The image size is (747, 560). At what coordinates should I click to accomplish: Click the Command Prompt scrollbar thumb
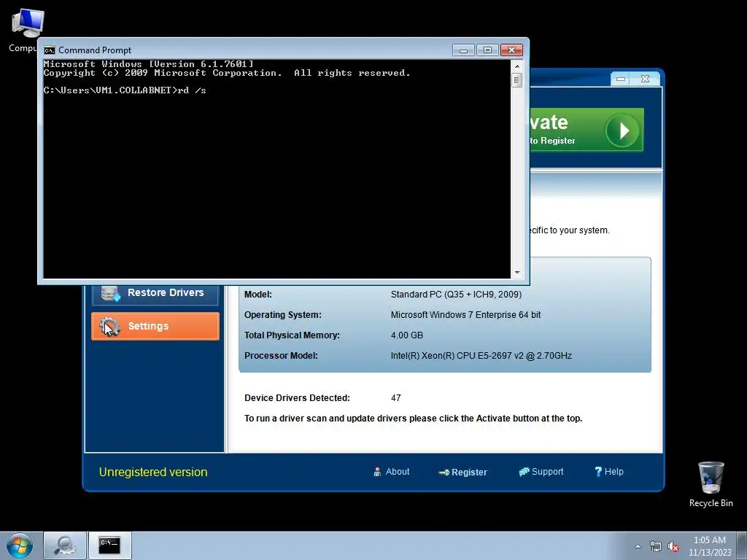(x=517, y=80)
